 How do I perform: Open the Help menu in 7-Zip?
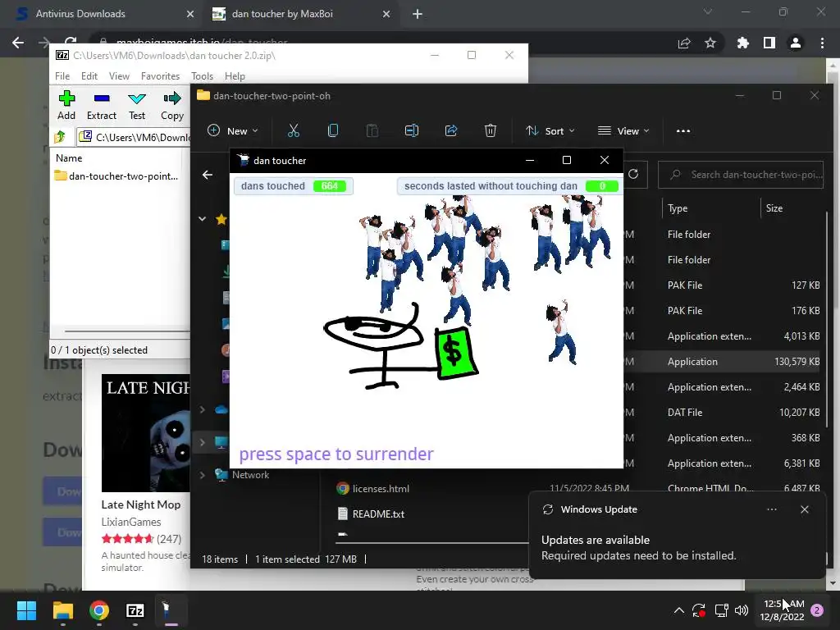point(235,76)
